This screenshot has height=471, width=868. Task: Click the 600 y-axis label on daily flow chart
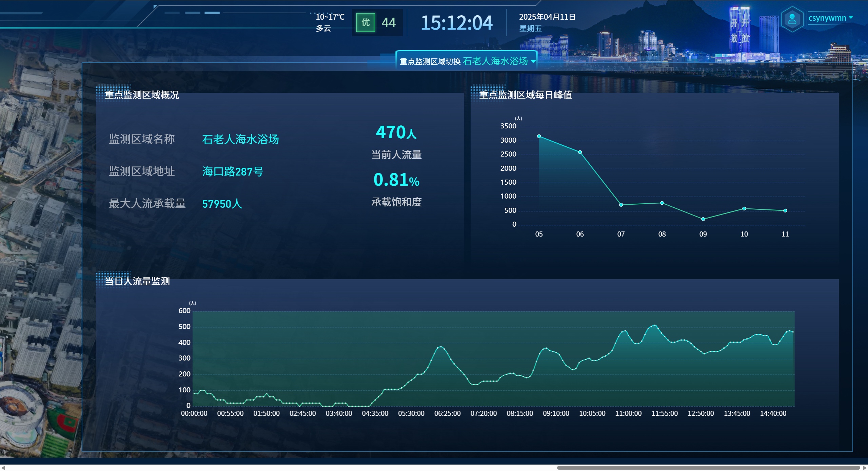coord(184,311)
